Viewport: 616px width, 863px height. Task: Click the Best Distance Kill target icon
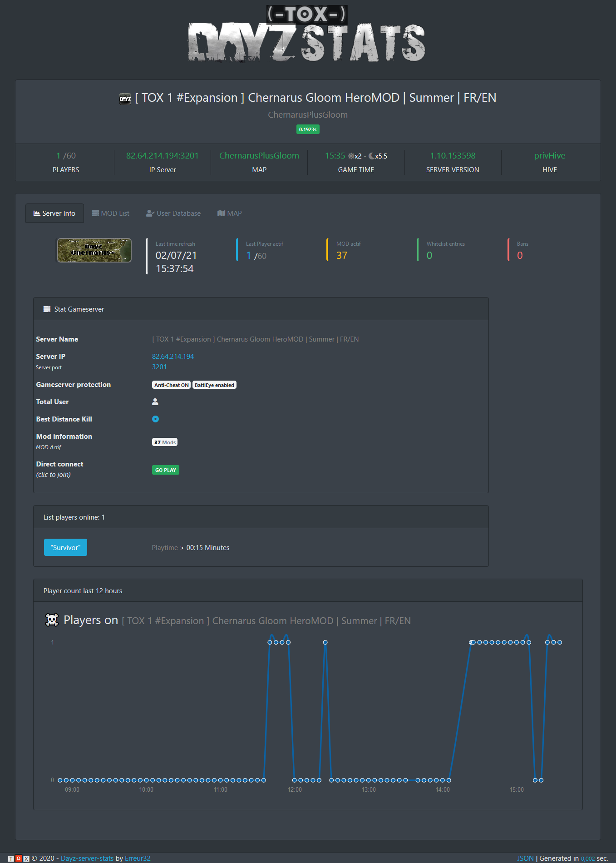click(x=155, y=419)
